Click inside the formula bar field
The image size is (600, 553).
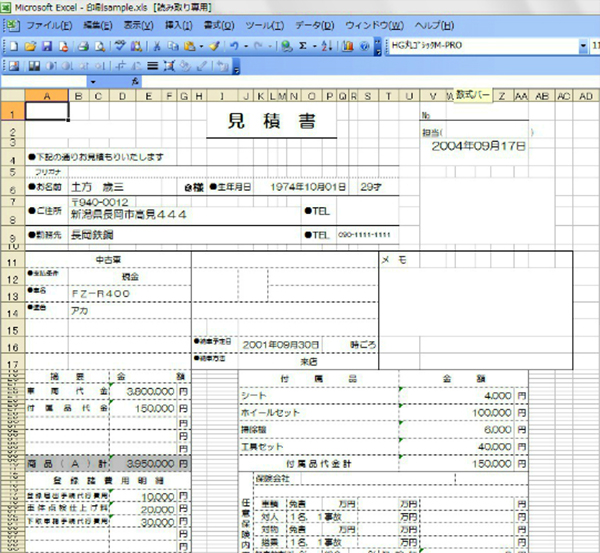pos(370,82)
